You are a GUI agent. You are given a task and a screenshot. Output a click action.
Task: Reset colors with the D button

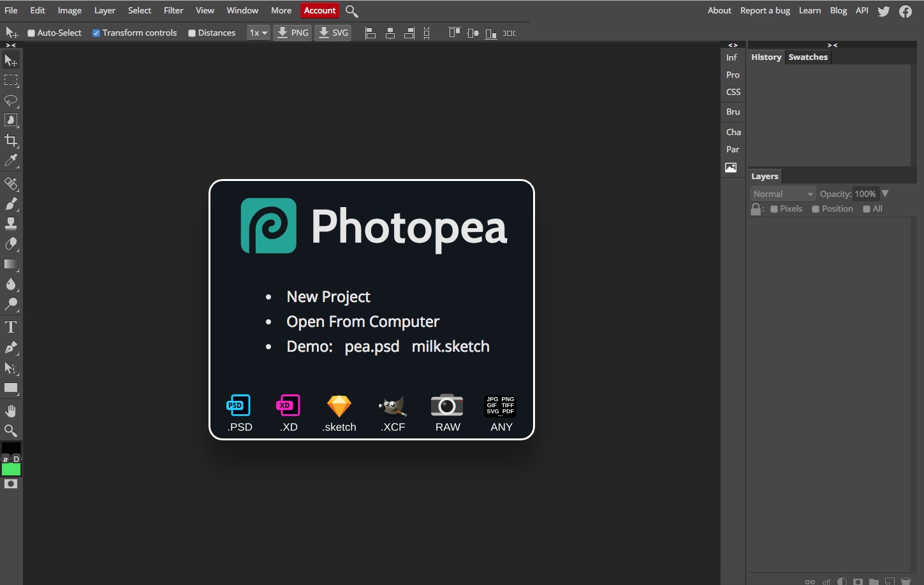click(x=16, y=459)
